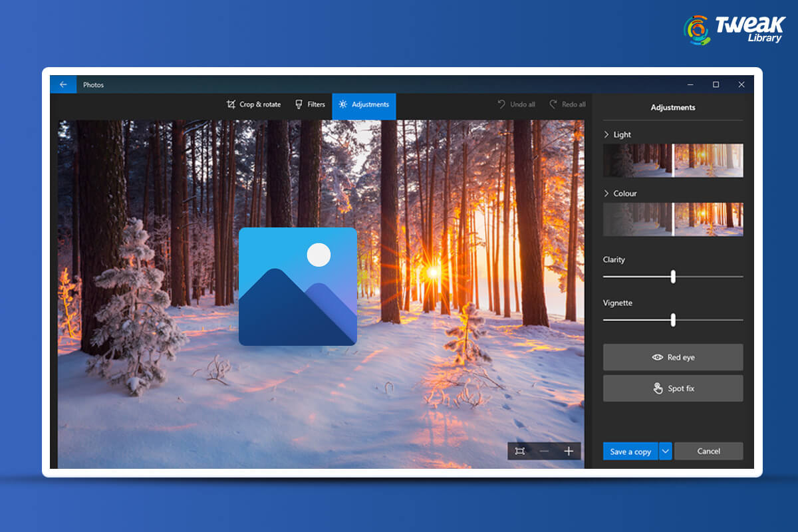Switch to the Filters tab
The width and height of the screenshot is (798, 532).
click(310, 104)
